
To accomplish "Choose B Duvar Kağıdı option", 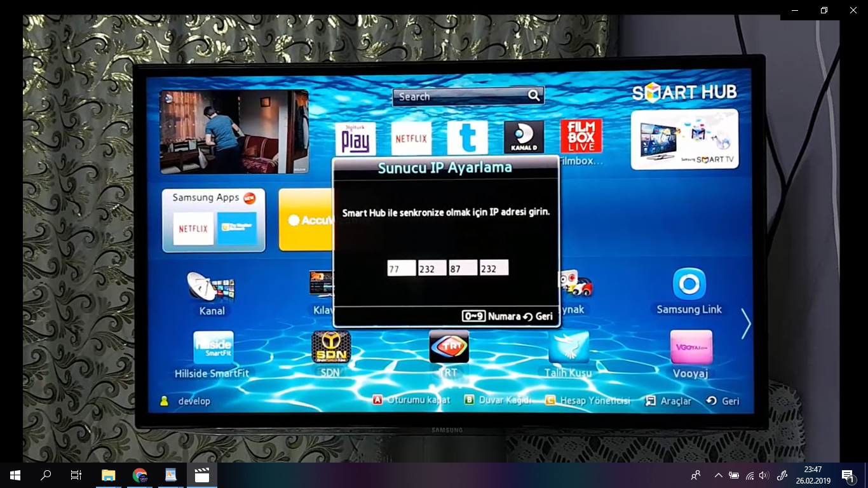I will point(498,400).
